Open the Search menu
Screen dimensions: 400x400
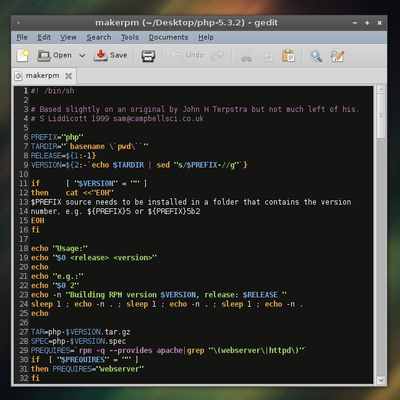pos(99,37)
